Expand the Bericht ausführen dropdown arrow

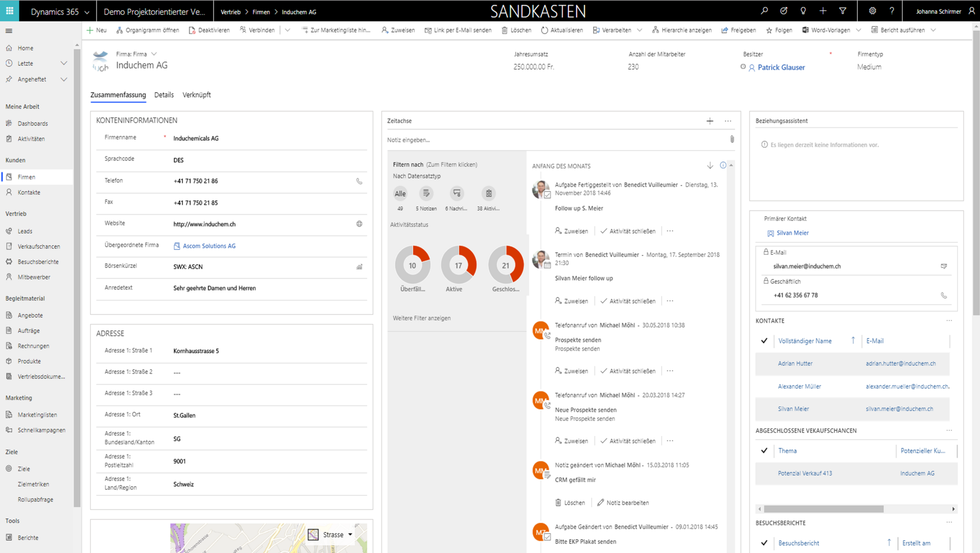(933, 30)
